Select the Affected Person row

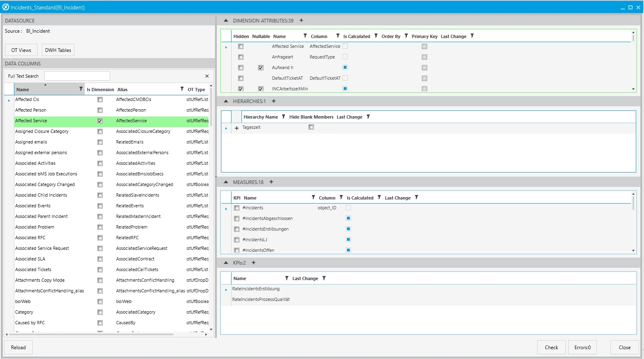111,110
